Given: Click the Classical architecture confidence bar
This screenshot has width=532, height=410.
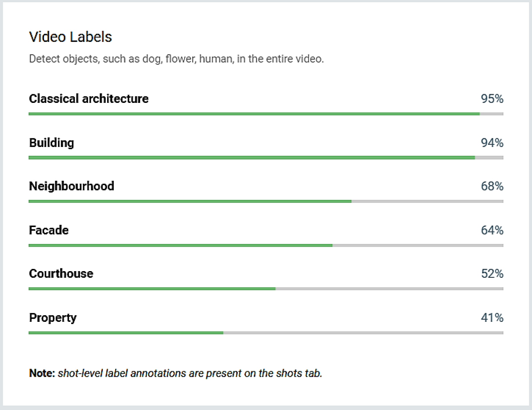Looking at the screenshot, I should click(266, 114).
